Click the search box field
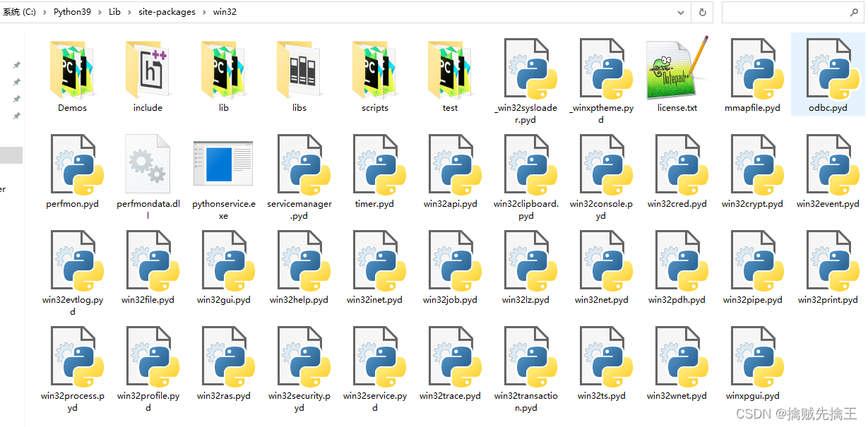This screenshot has height=427, width=868. point(793,12)
